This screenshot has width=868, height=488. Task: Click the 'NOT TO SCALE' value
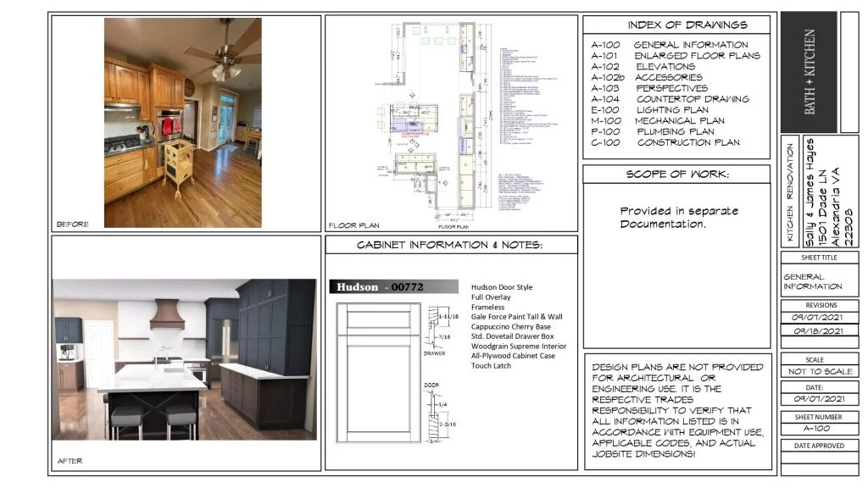click(820, 372)
